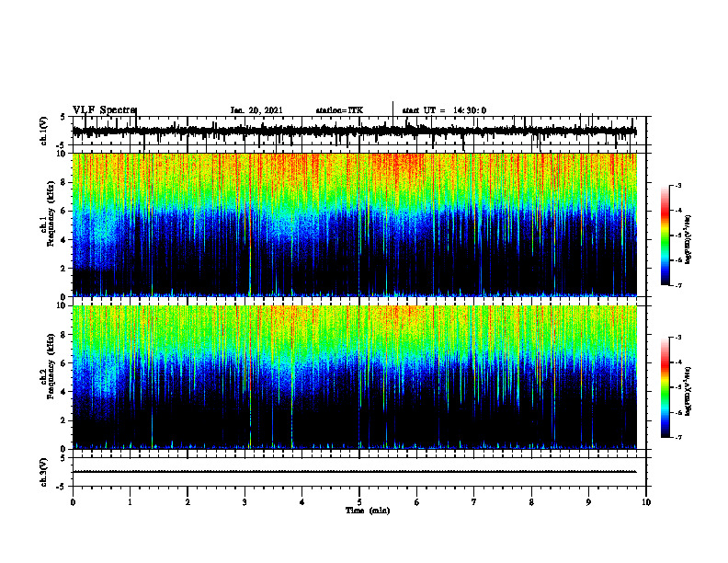Click the ch.1 frequency axis "10" tick label

[x=62, y=154]
